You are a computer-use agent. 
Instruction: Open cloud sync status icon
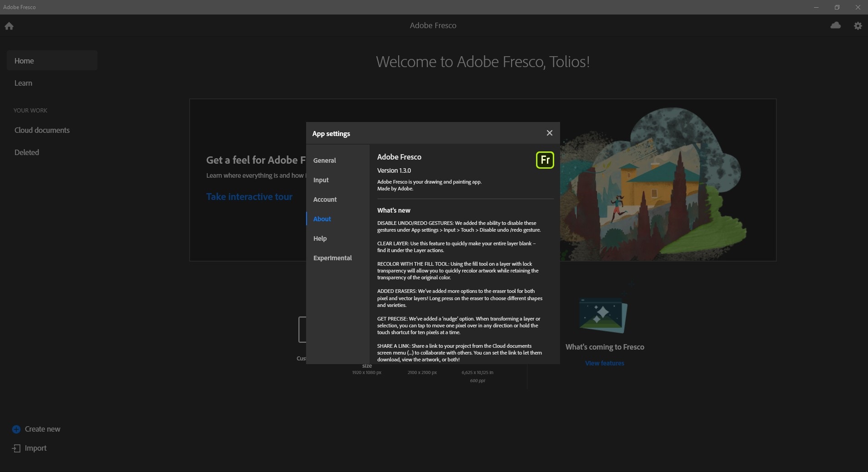tap(835, 25)
